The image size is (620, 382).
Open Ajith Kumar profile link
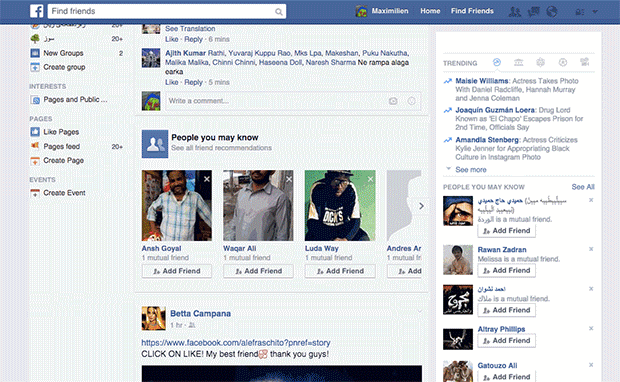pos(185,53)
